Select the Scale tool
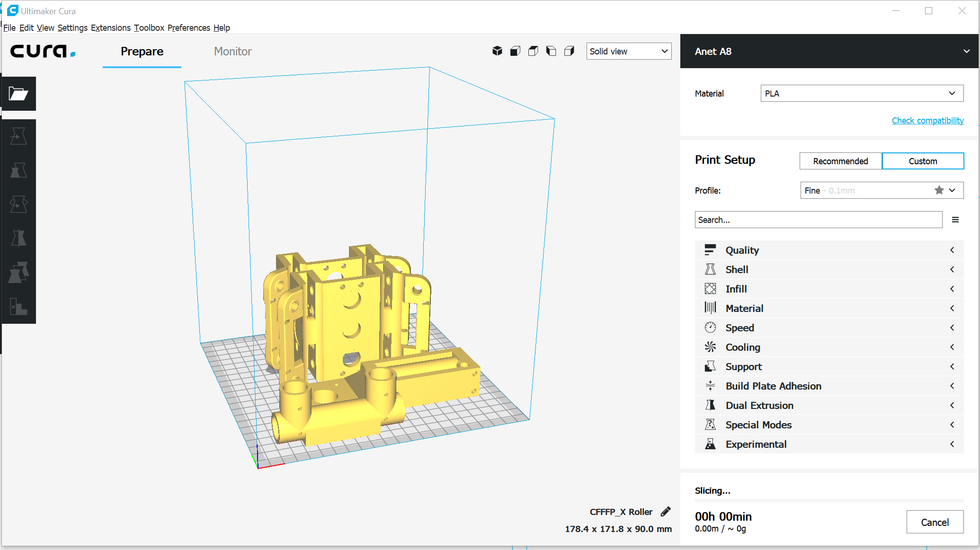The height and width of the screenshot is (550, 980). coord(18,170)
